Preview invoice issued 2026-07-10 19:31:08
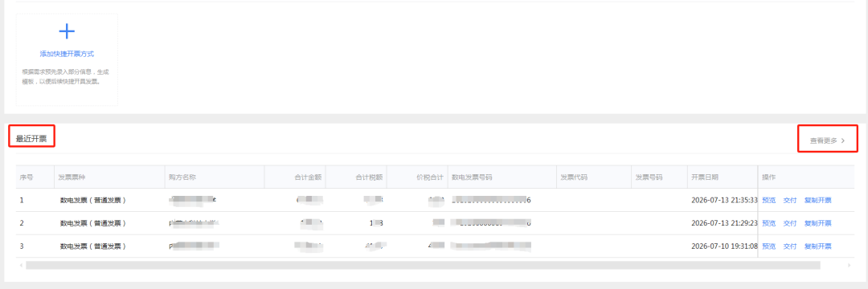 [x=769, y=246]
